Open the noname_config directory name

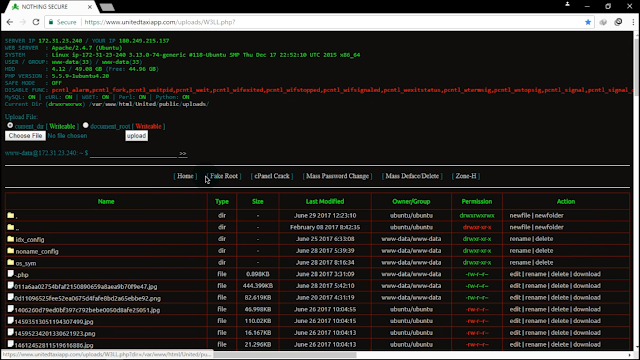coord(37,251)
